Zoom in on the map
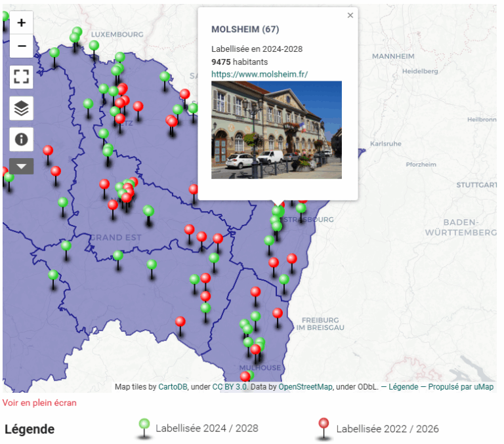 (22, 23)
